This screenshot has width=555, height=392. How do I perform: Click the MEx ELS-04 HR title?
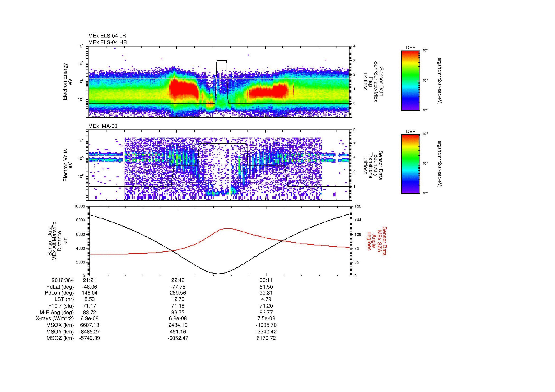107,42
